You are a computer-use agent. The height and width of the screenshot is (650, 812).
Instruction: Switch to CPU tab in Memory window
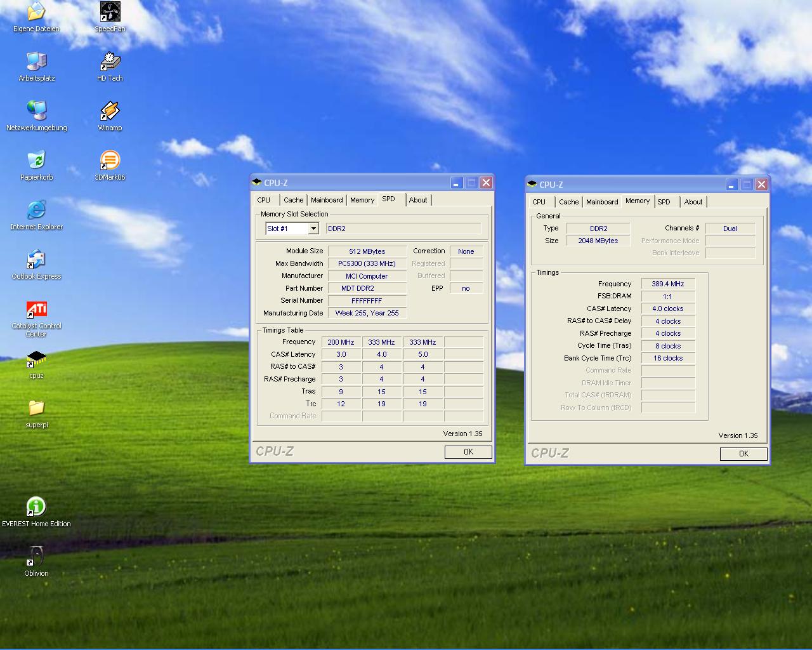[539, 202]
